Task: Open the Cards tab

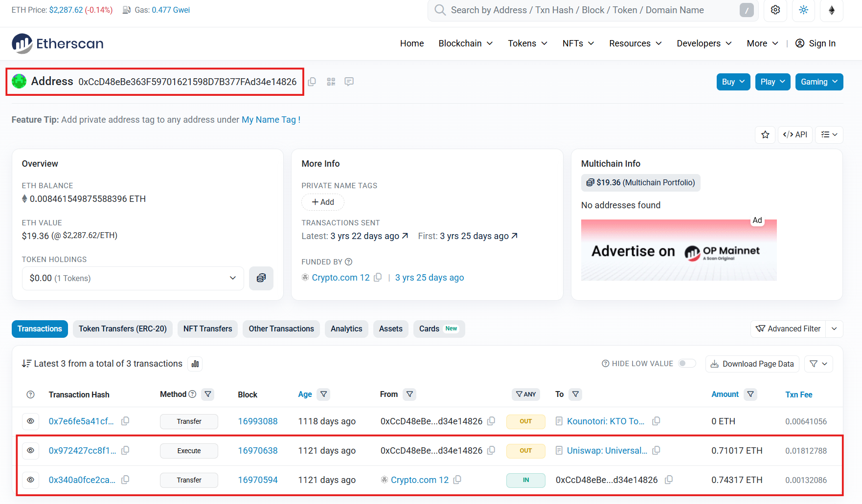Action: point(439,329)
